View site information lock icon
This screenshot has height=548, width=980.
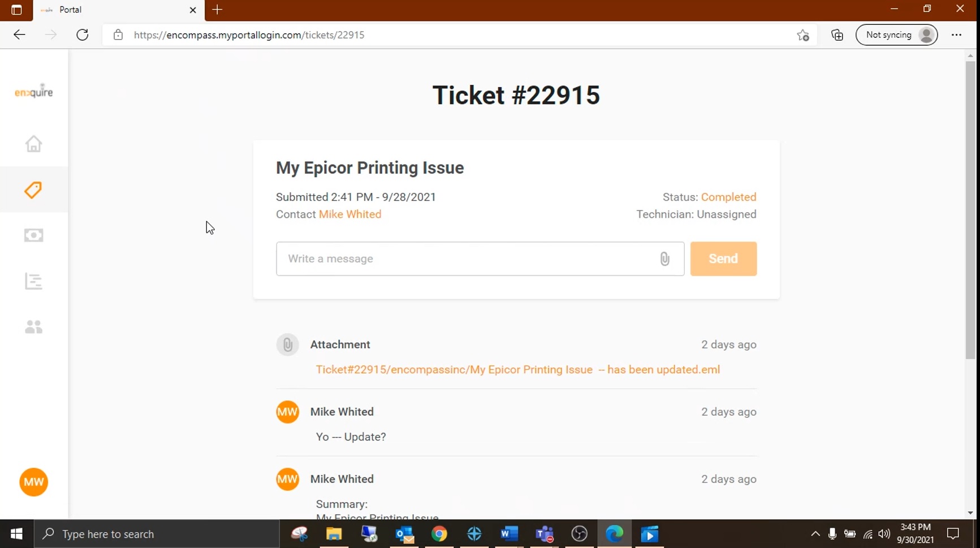coord(118,34)
